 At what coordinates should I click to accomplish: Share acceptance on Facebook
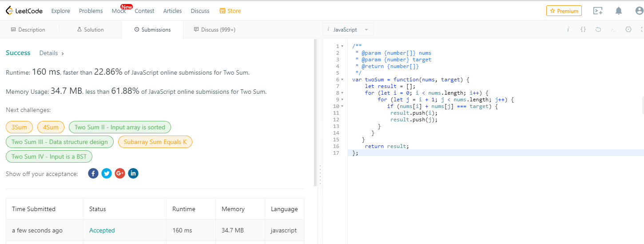pyautogui.click(x=93, y=173)
